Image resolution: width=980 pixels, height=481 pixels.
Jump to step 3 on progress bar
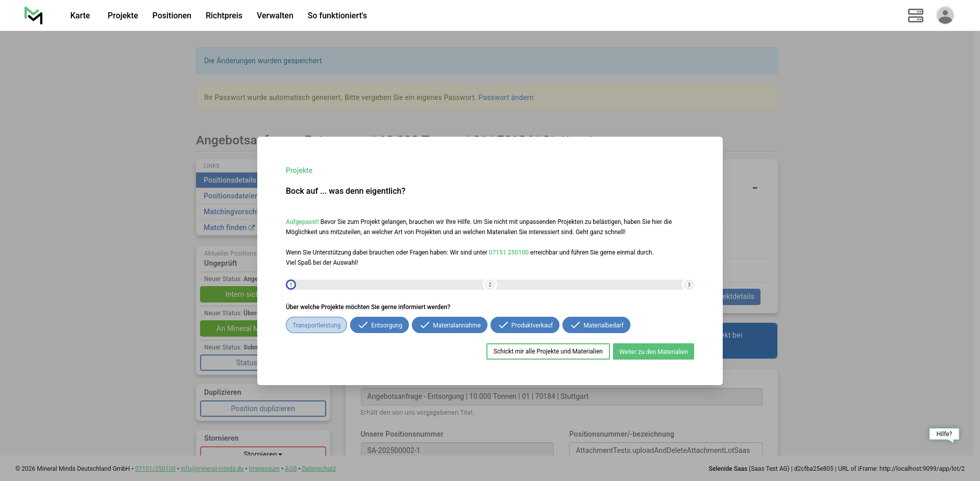tap(689, 285)
